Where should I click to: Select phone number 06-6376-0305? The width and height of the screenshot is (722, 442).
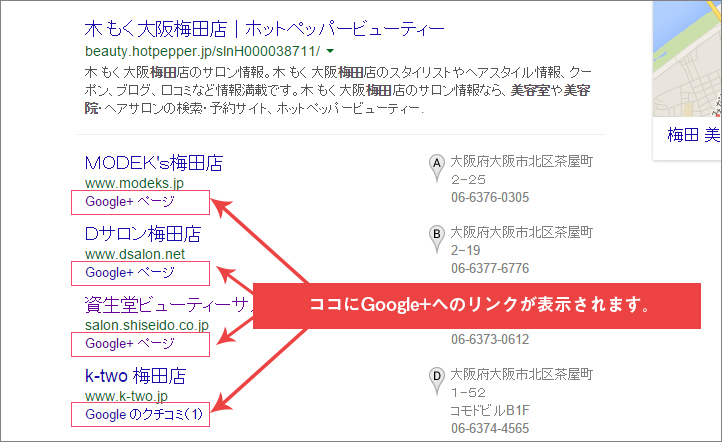pyautogui.click(x=490, y=198)
